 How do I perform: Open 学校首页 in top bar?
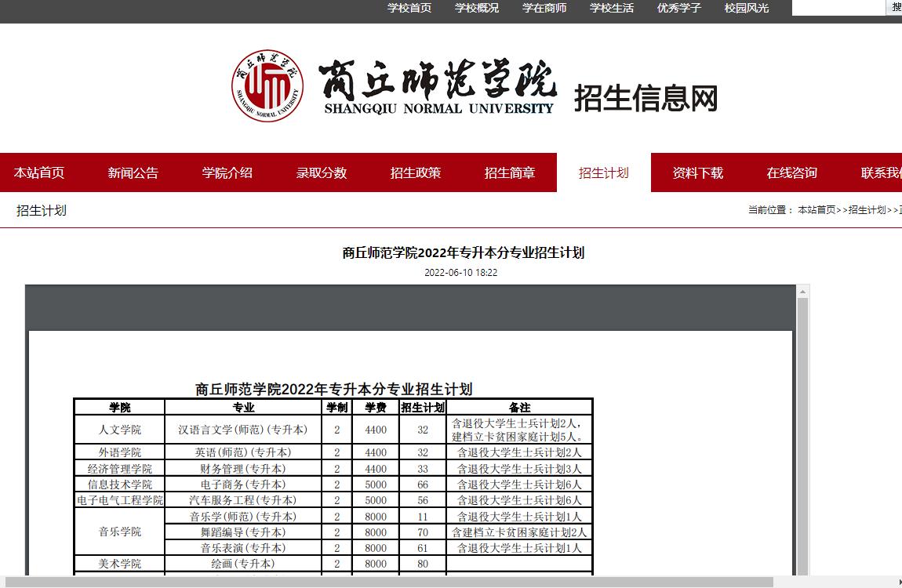click(409, 8)
